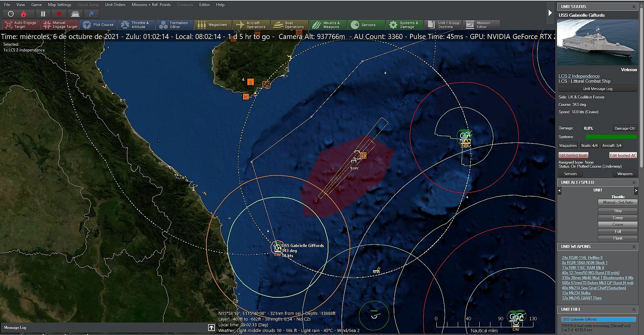Click the flame icon in the top toolbar
This screenshot has height=335, width=644.
click(24, 14)
